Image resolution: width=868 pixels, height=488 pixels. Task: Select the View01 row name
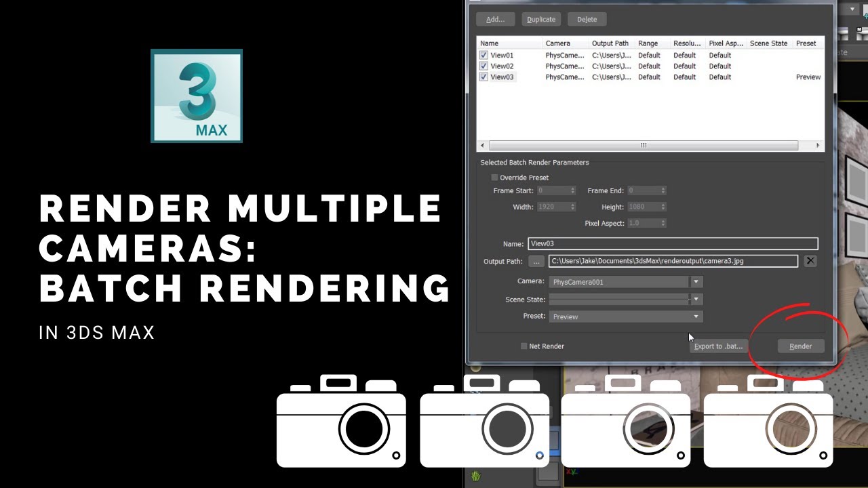pos(502,56)
